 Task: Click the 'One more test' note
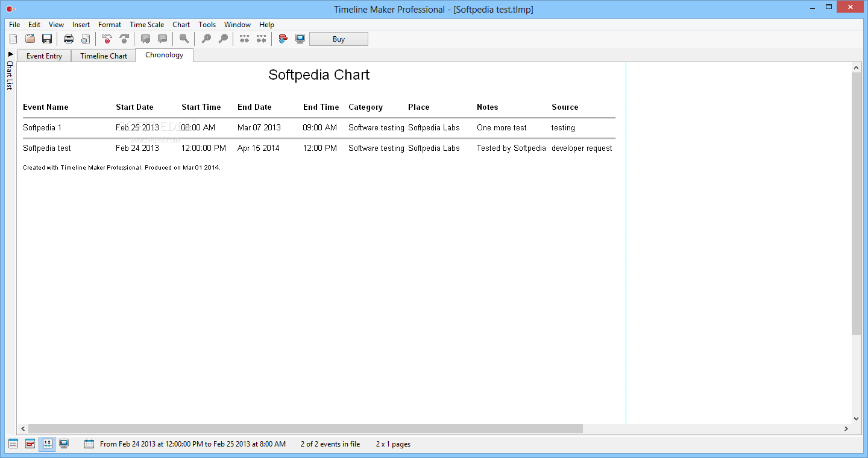coord(502,127)
